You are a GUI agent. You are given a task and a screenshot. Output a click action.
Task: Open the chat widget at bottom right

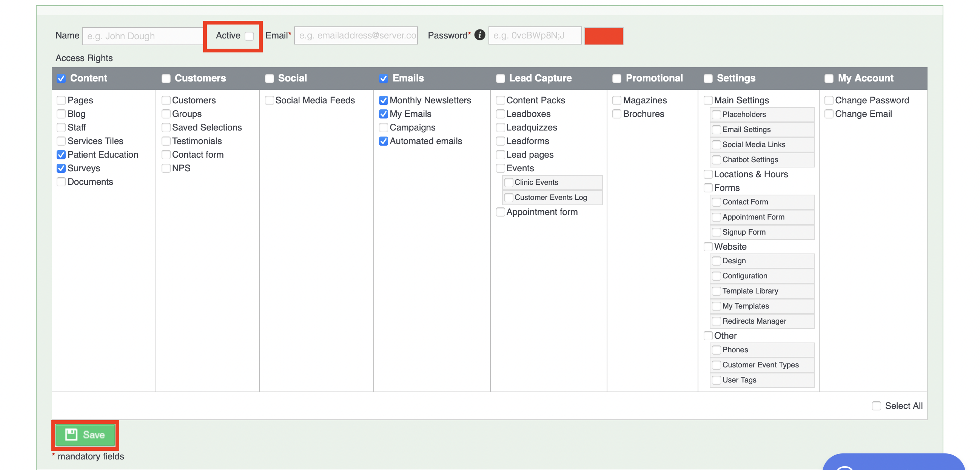(894, 463)
